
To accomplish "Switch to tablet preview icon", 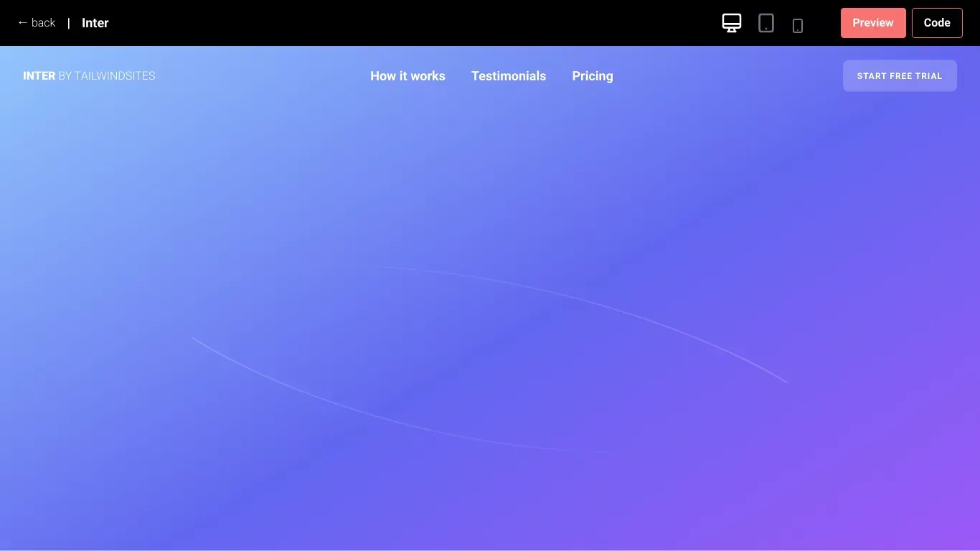I will (x=766, y=23).
